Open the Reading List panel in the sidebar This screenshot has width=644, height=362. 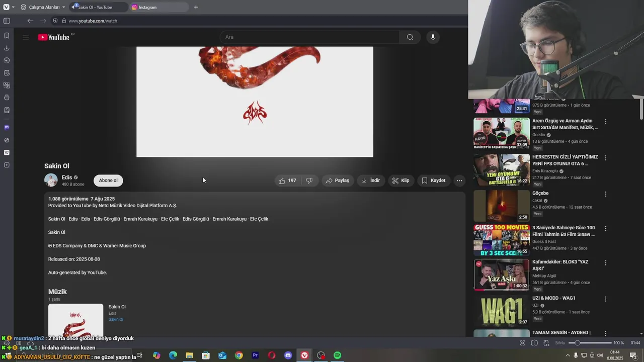pos(7,110)
